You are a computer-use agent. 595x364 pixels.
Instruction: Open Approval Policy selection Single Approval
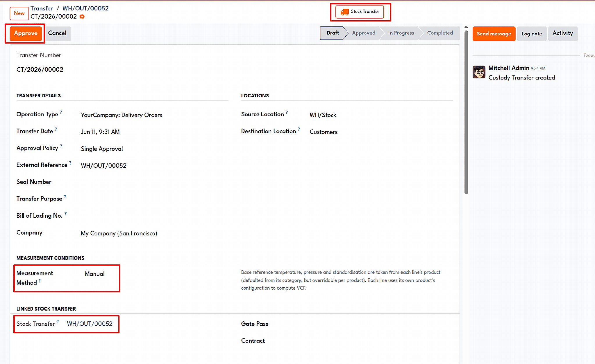[x=102, y=149]
